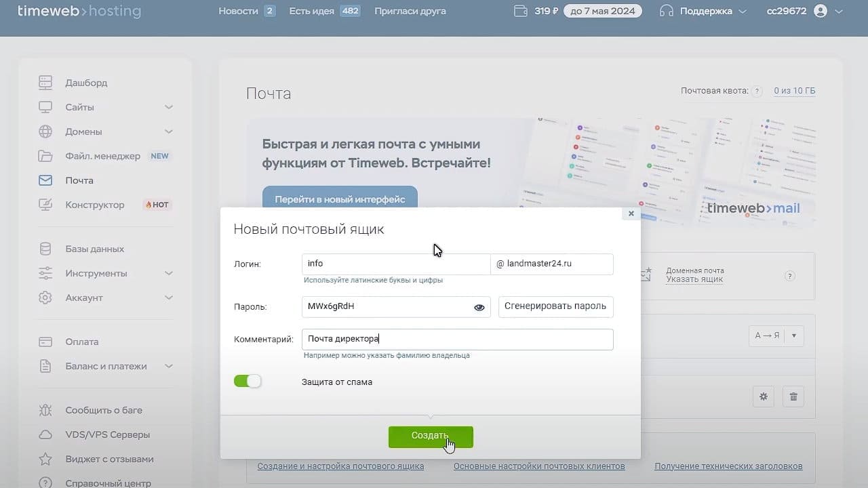Open Файл. менеджер in the sidebar
Viewport: 868px width, 488px height.
tap(102, 156)
